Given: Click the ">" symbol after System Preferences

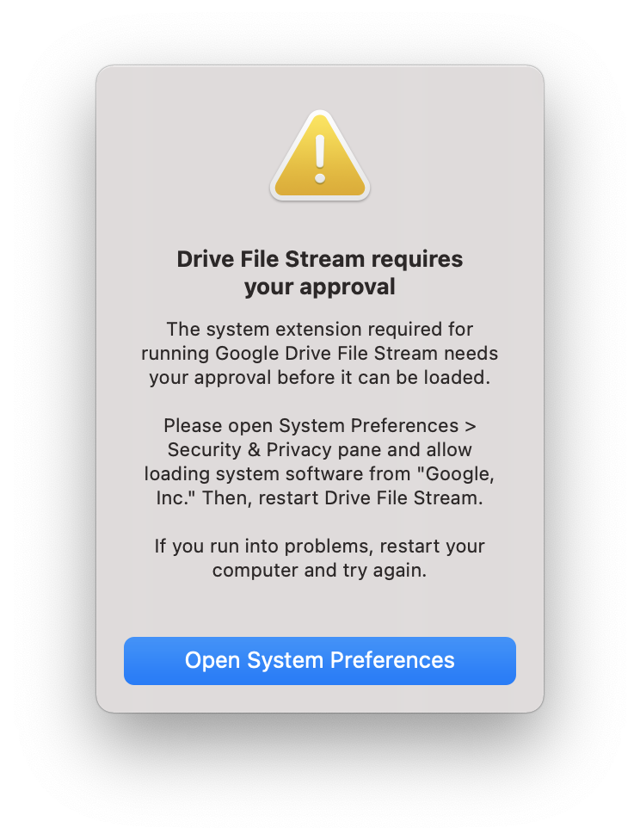Looking at the screenshot, I should [470, 425].
